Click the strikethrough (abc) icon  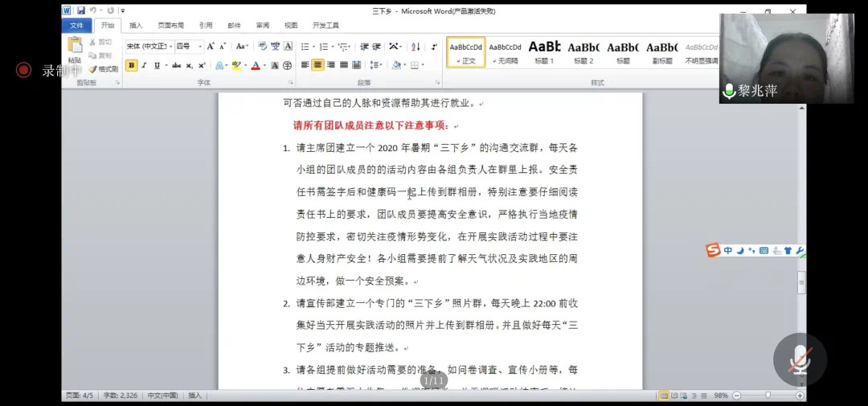(178, 66)
